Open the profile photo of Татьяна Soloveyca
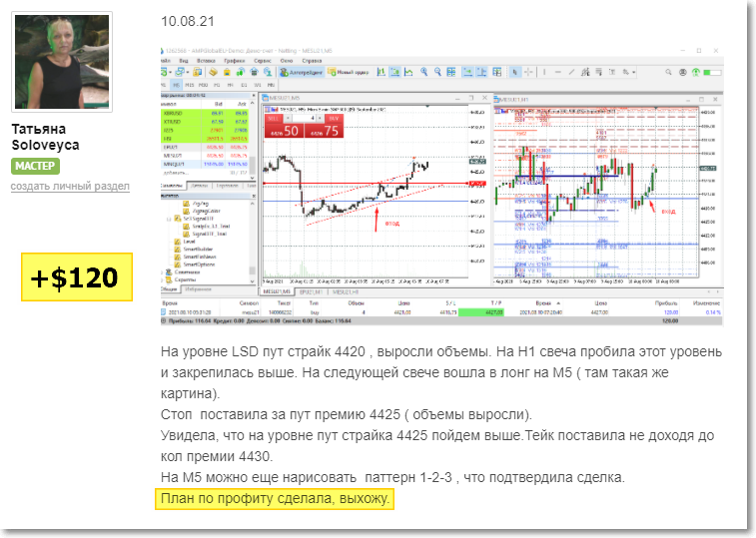Screen dimensions: 756x538 pyautogui.click(x=62, y=62)
